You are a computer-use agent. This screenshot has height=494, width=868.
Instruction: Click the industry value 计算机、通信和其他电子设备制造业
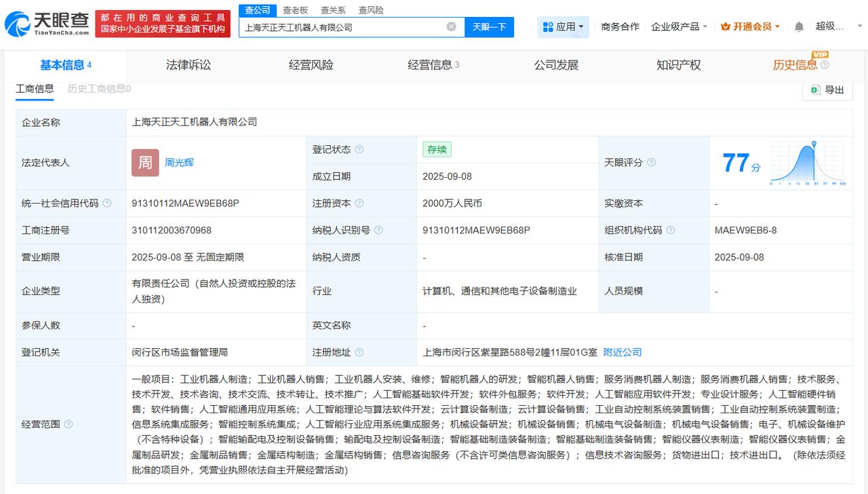[x=500, y=291]
